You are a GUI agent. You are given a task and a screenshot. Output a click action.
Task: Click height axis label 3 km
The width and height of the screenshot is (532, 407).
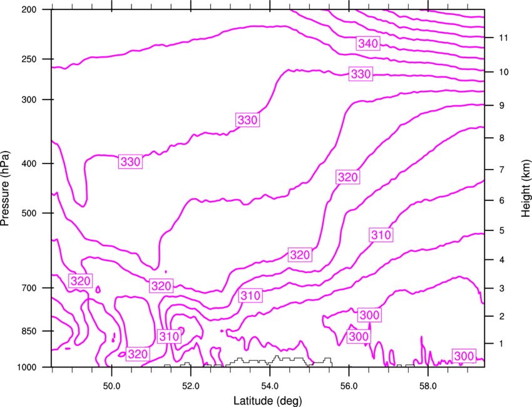(502, 289)
